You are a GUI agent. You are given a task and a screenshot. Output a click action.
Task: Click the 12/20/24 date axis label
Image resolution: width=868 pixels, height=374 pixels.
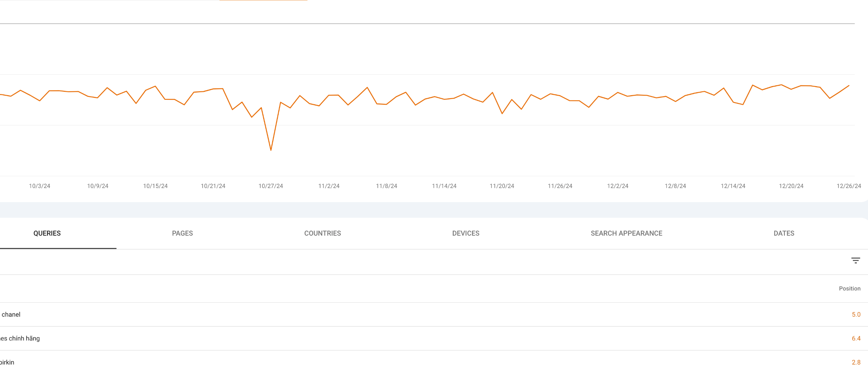click(791, 186)
